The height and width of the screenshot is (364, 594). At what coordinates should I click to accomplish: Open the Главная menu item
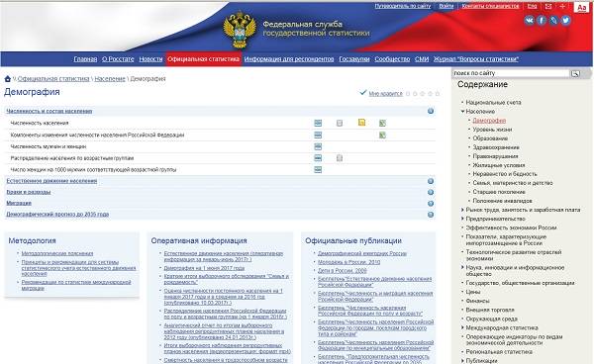(x=85, y=59)
